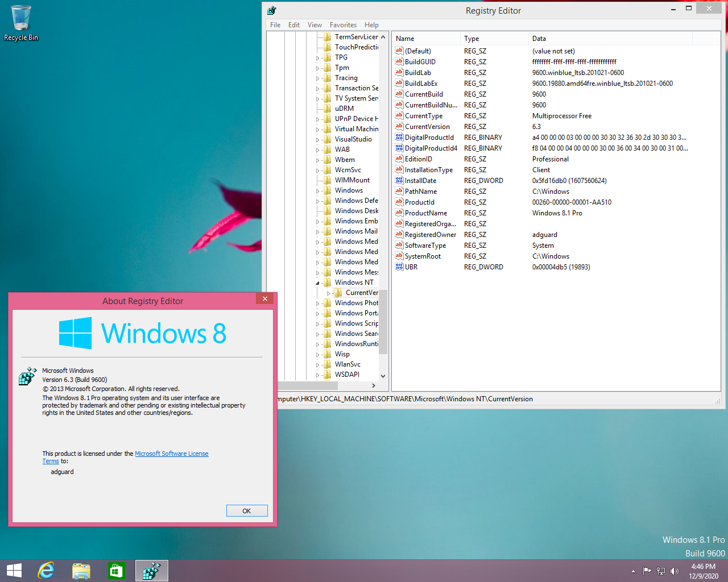Click OK in About Registry Editor

247,510
